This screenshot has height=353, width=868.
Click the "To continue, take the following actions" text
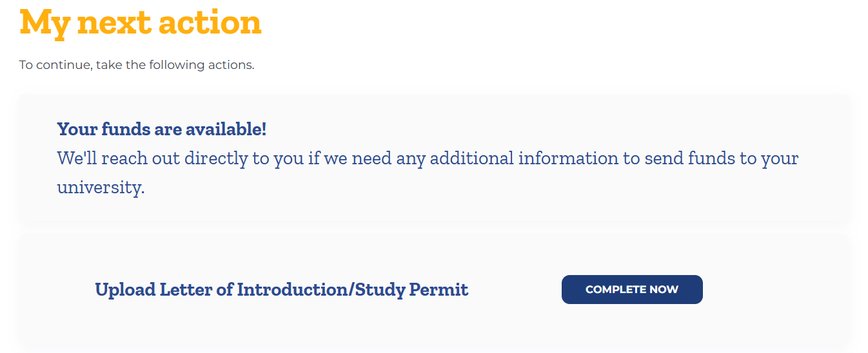137,65
